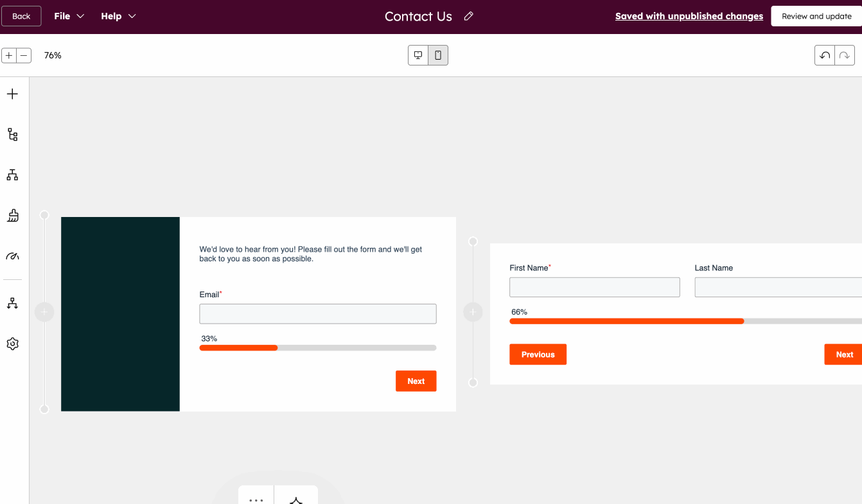Open settings via the gear icon
Image resolution: width=862 pixels, height=504 pixels.
click(12, 343)
